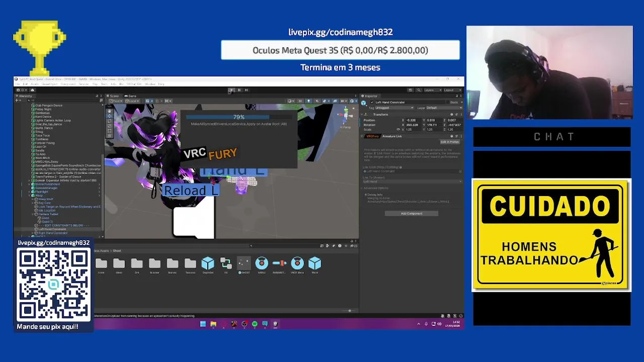The height and width of the screenshot is (362, 644).
Task: Select the Move tool in Scene toolbar
Action: click(109, 116)
